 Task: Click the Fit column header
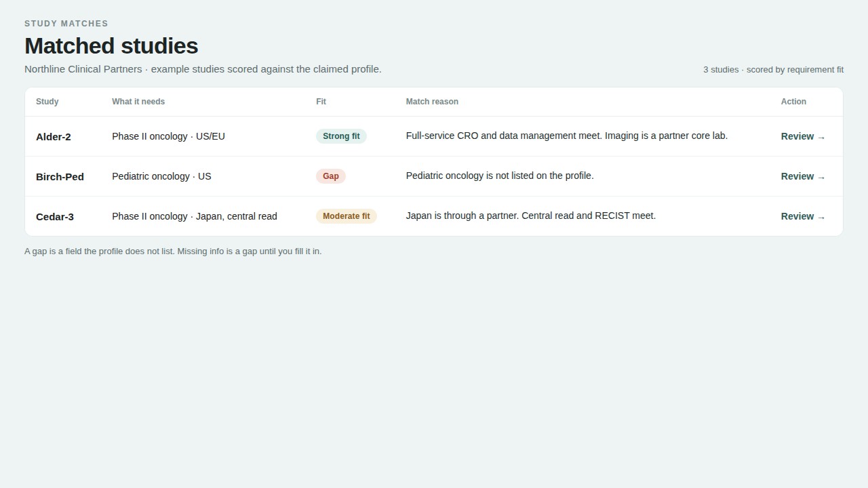(x=321, y=102)
